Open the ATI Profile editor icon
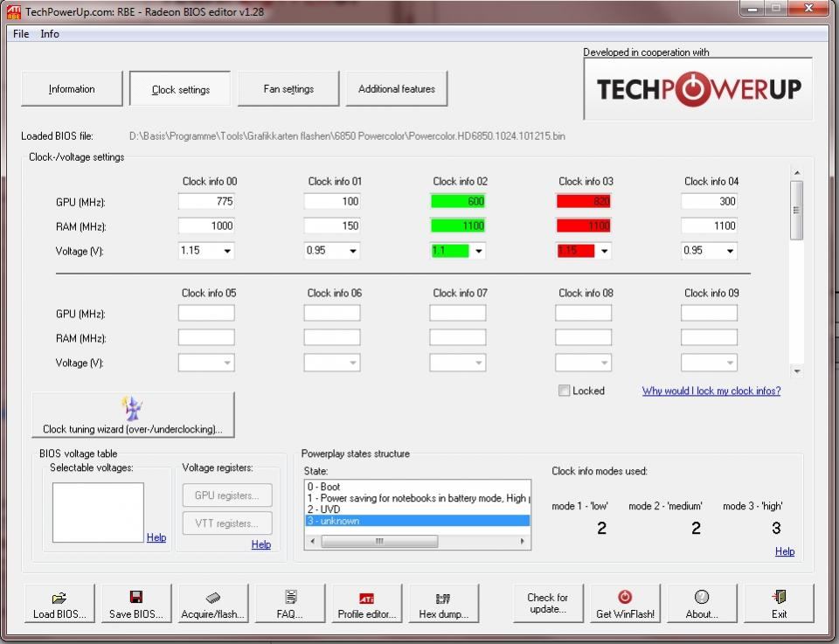Image resolution: width=839 pixels, height=644 pixels. [x=366, y=598]
